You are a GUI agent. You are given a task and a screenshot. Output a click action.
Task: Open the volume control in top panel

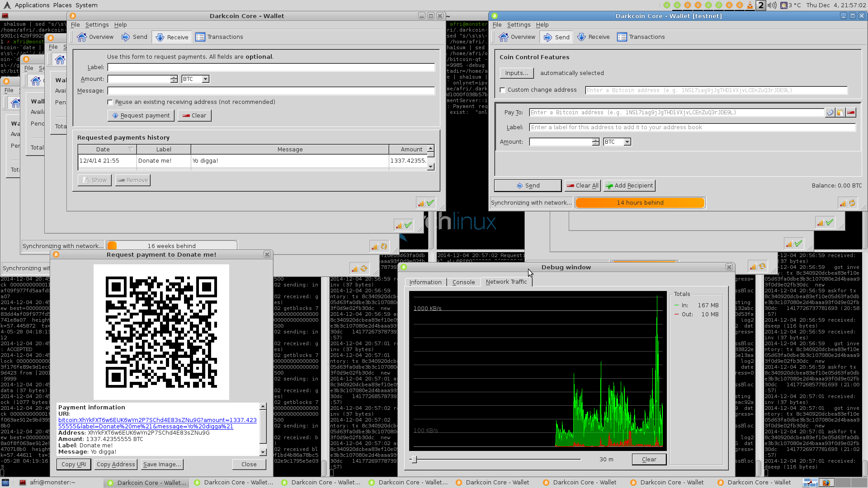tap(772, 5)
